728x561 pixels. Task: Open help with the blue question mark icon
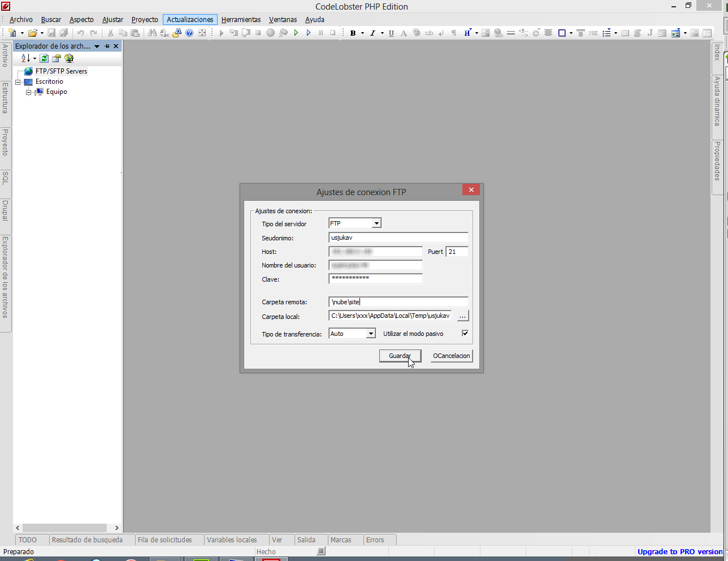pos(189,33)
